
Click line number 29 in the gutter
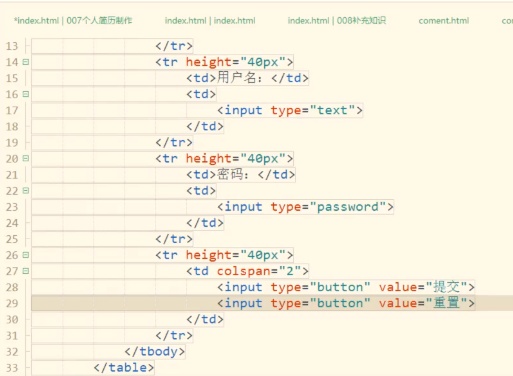click(x=12, y=303)
